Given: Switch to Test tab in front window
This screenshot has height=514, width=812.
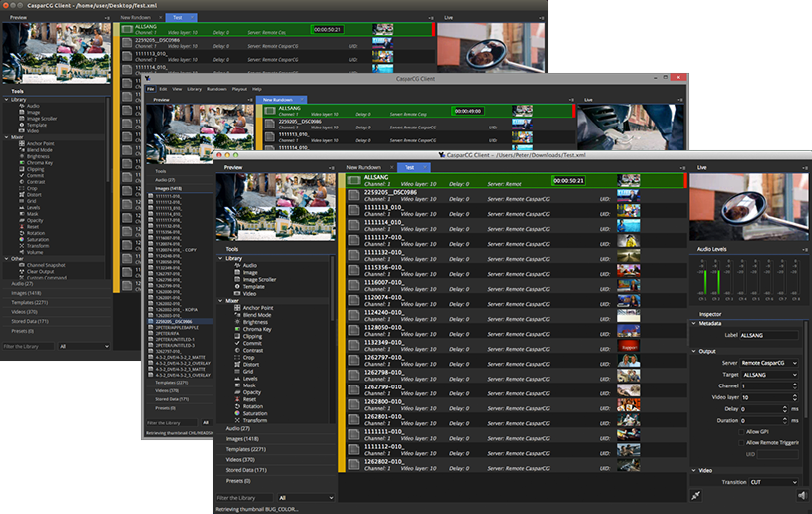Looking at the screenshot, I should point(412,167).
